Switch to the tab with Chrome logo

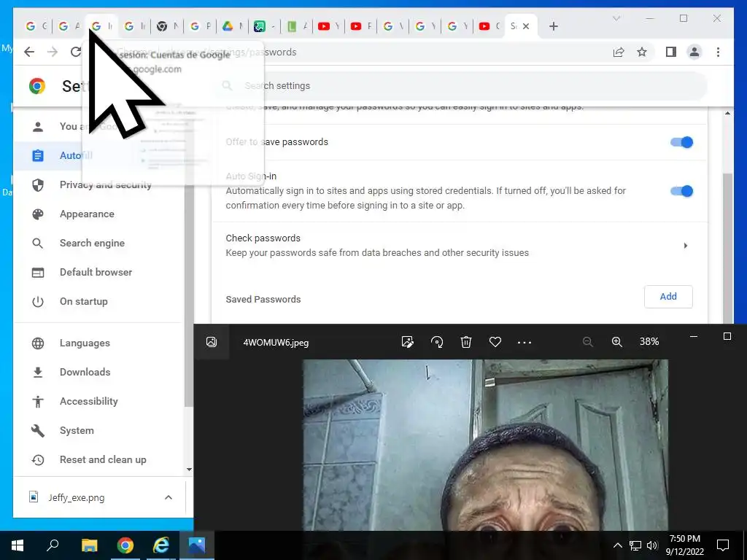click(x=167, y=26)
